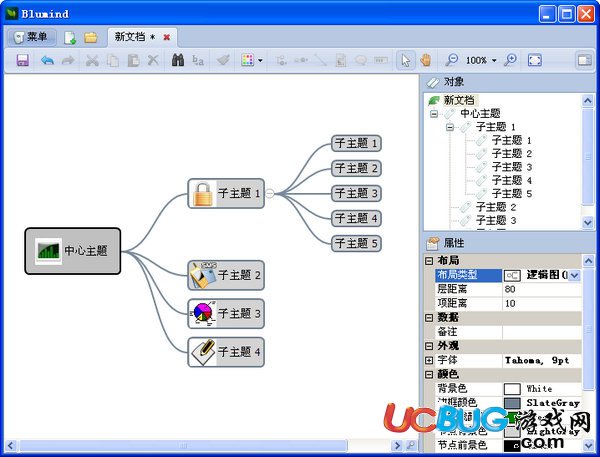The width and height of the screenshot is (600, 457).
Task: Click the Zoom in magnifier
Action: [510, 60]
